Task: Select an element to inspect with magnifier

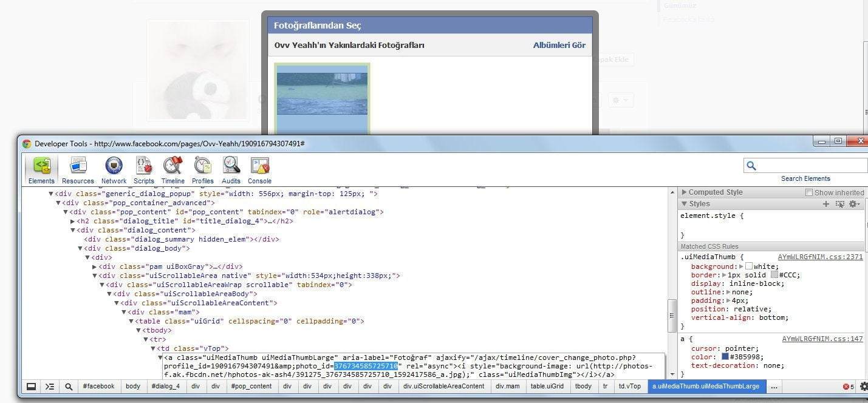Action: 69,386
